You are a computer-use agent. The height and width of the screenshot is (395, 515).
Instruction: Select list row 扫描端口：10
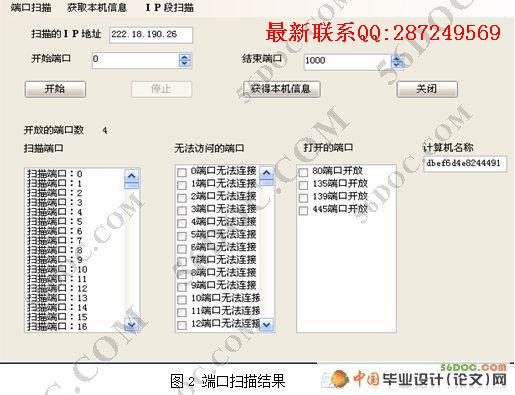[75, 269]
